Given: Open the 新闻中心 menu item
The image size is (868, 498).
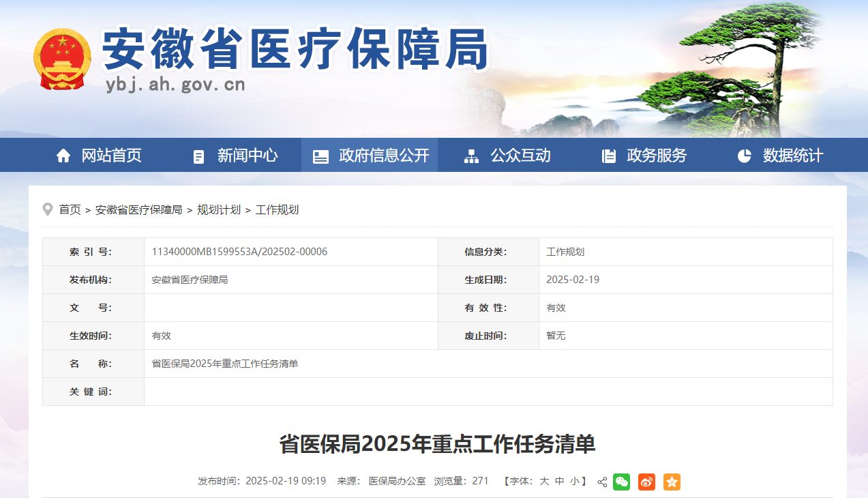Looking at the screenshot, I should tap(248, 156).
